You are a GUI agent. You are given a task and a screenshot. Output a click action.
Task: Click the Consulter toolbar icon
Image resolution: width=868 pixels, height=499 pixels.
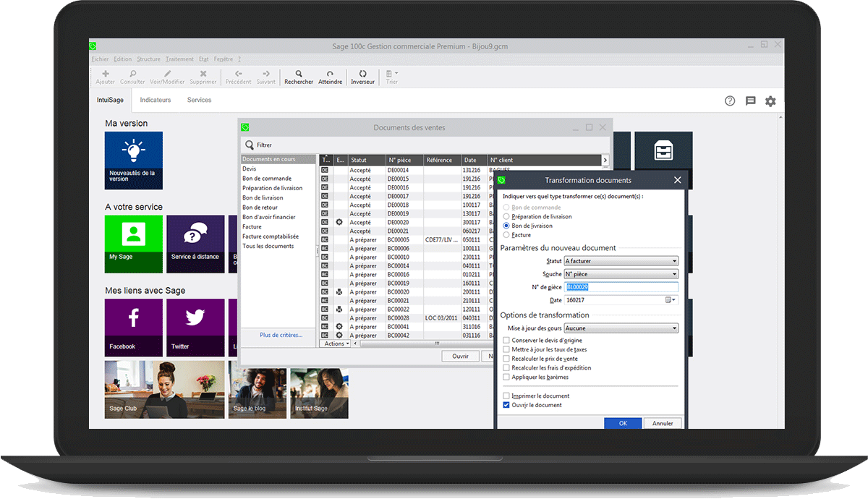pyautogui.click(x=132, y=76)
